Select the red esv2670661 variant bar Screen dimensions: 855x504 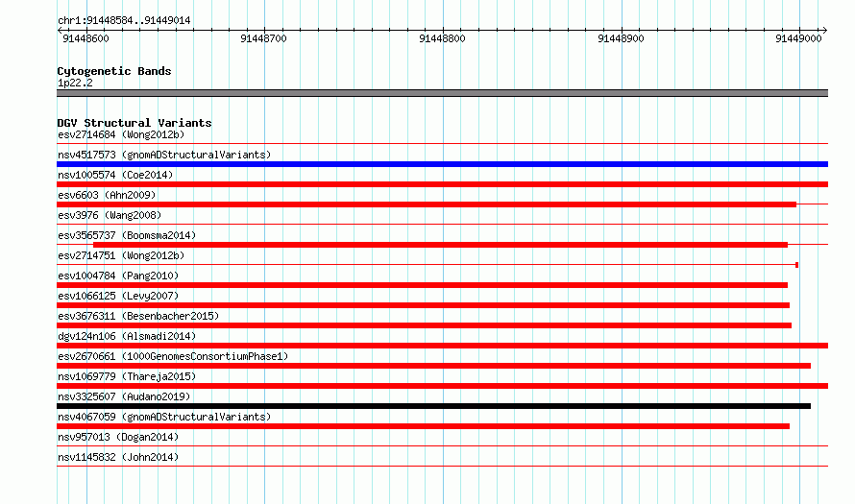[433, 366]
